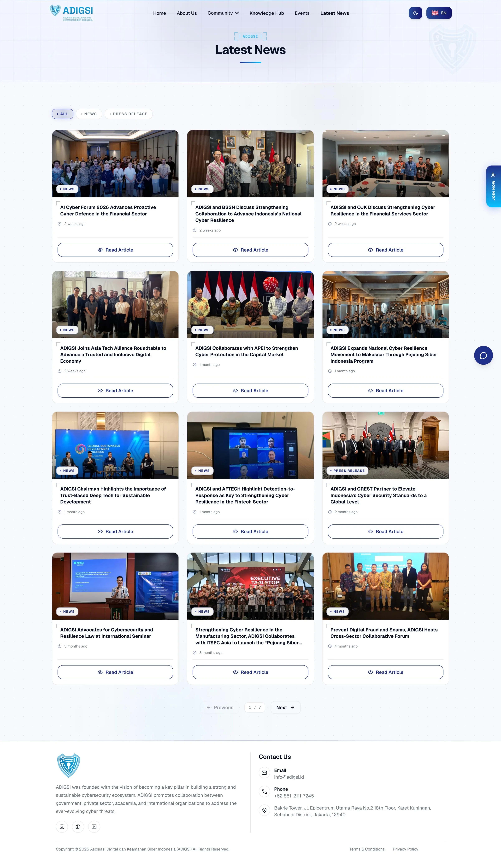Click the ADIGSI logo in header
This screenshot has width=501, height=868.
[x=71, y=13]
